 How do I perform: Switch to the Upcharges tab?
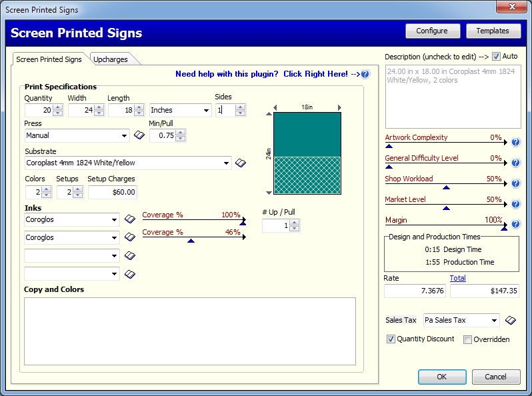[x=111, y=59]
